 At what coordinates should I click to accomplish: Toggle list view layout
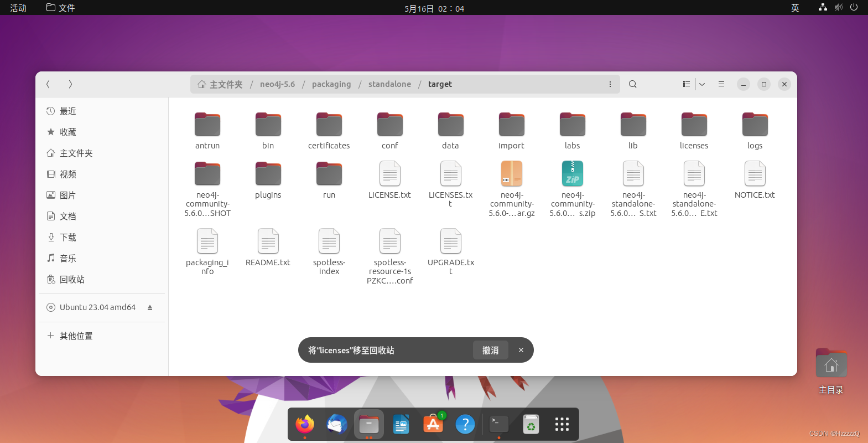click(687, 84)
